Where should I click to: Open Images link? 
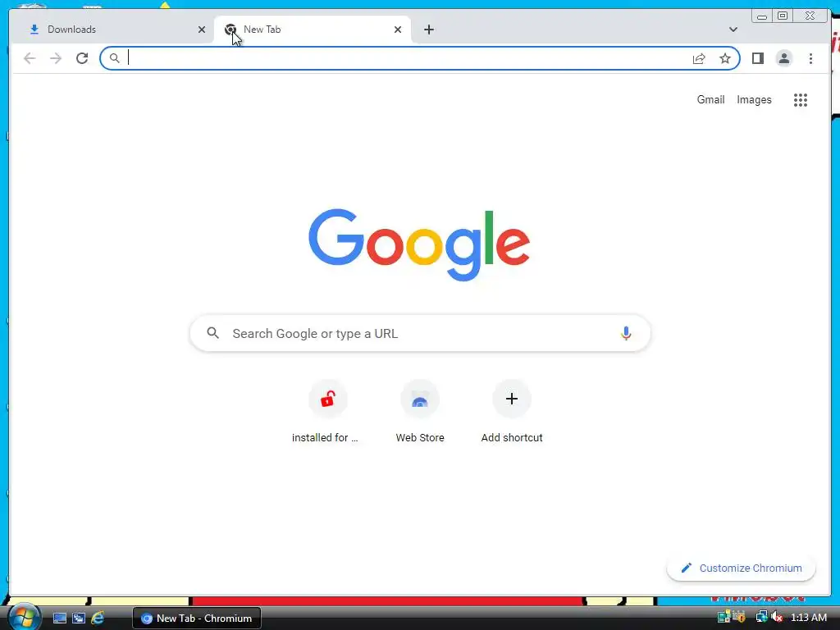(754, 99)
